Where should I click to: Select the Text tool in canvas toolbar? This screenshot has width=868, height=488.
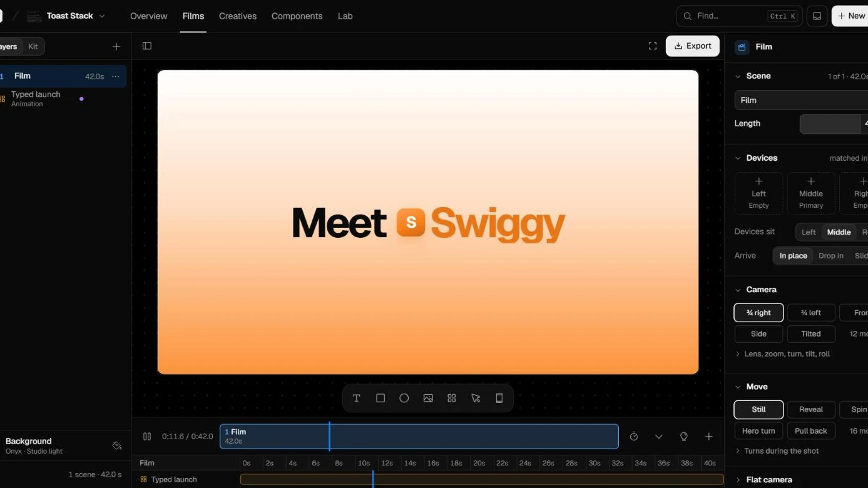tap(357, 398)
